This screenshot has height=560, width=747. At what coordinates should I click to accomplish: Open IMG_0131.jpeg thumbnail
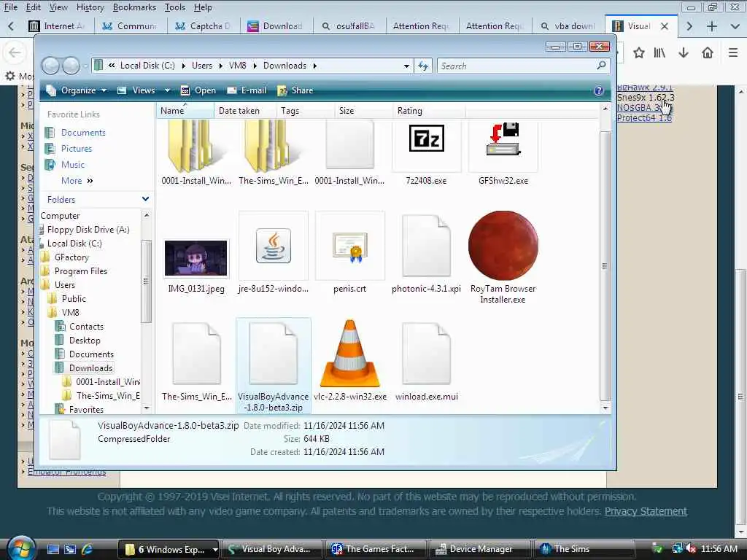(196, 259)
